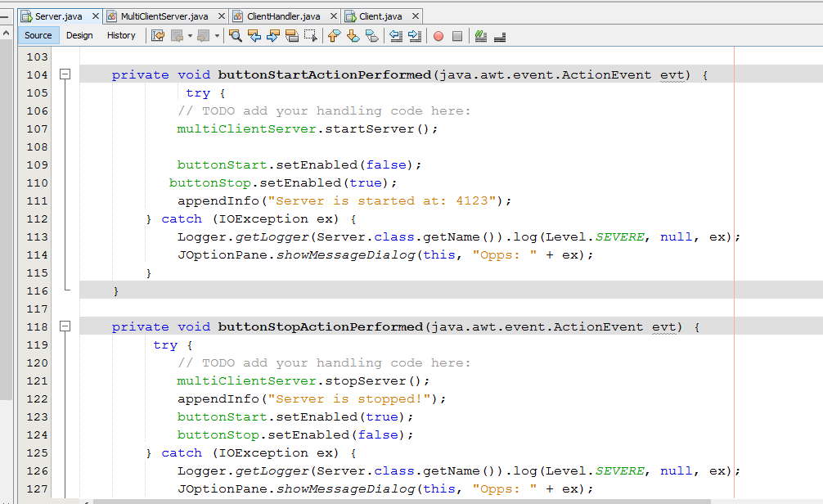Viewport: 823px width, 504px height.
Task: Jump to the next bookmark
Action: [353, 35]
